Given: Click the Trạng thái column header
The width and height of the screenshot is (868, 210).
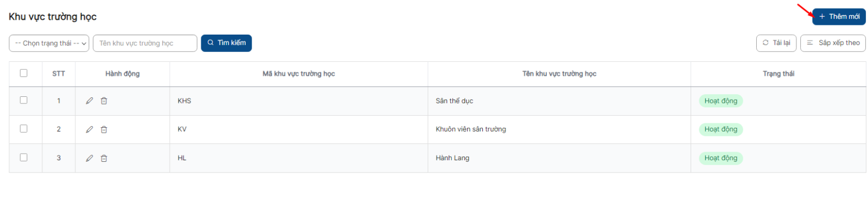Looking at the screenshot, I should (778, 74).
